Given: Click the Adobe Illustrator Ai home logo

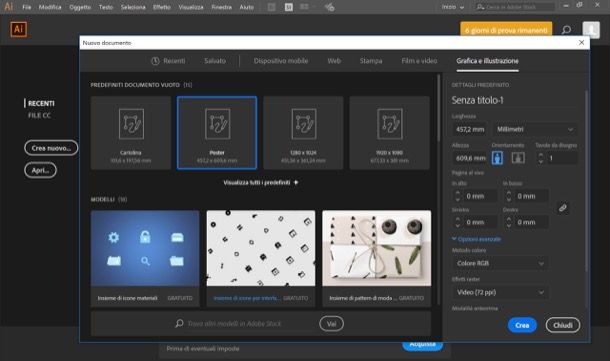Looking at the screenshot, I should coord(18,29).
